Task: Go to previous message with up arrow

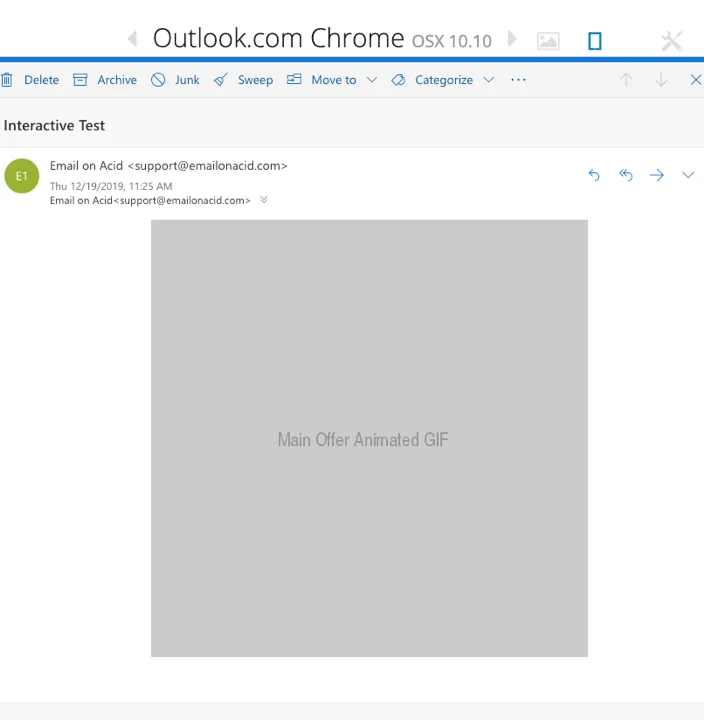Action: click(626, 80)
